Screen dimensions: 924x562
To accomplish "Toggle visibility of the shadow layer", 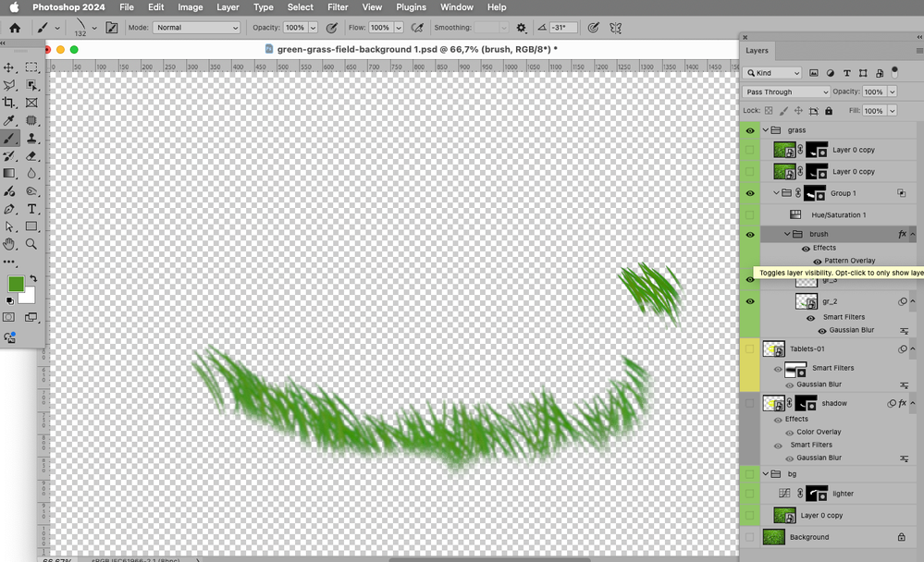I will (x=748, y=402).
